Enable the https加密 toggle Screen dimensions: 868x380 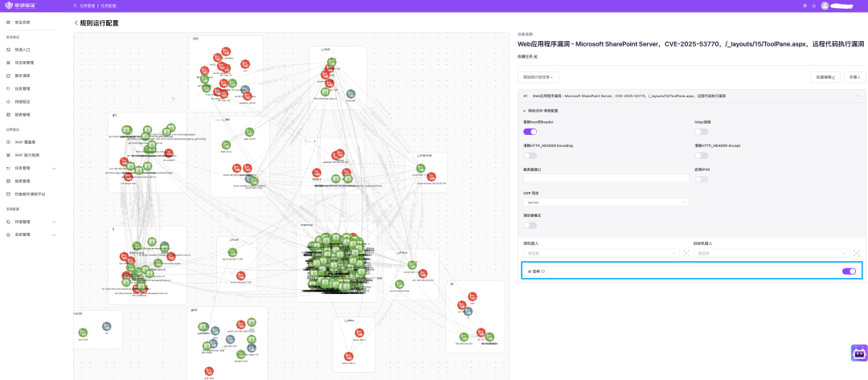point(702,131)
